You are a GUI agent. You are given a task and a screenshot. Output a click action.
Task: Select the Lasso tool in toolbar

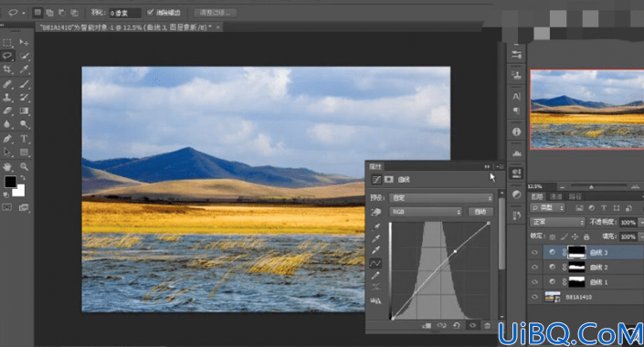point(7,56)
